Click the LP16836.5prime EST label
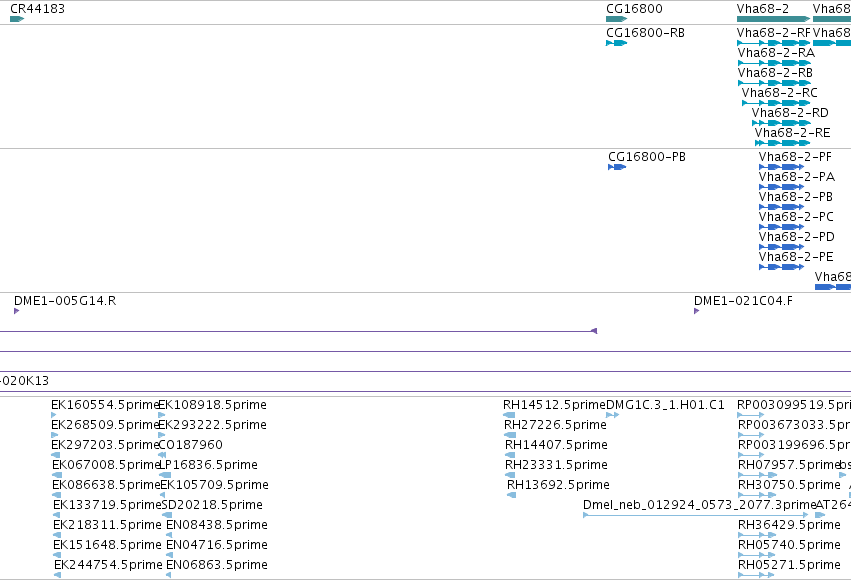The height and width of the screenshot is (580, 851). (x=208, y=465)
